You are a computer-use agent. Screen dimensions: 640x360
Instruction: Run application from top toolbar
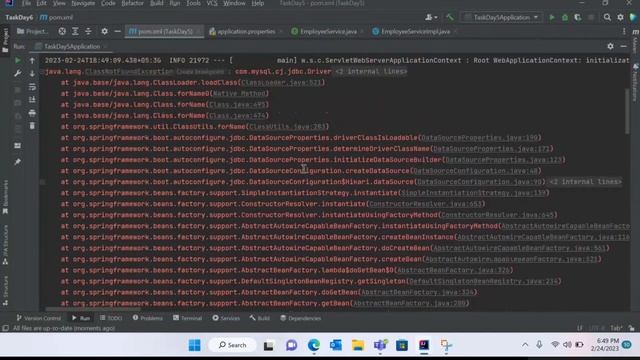pos(552,18)
